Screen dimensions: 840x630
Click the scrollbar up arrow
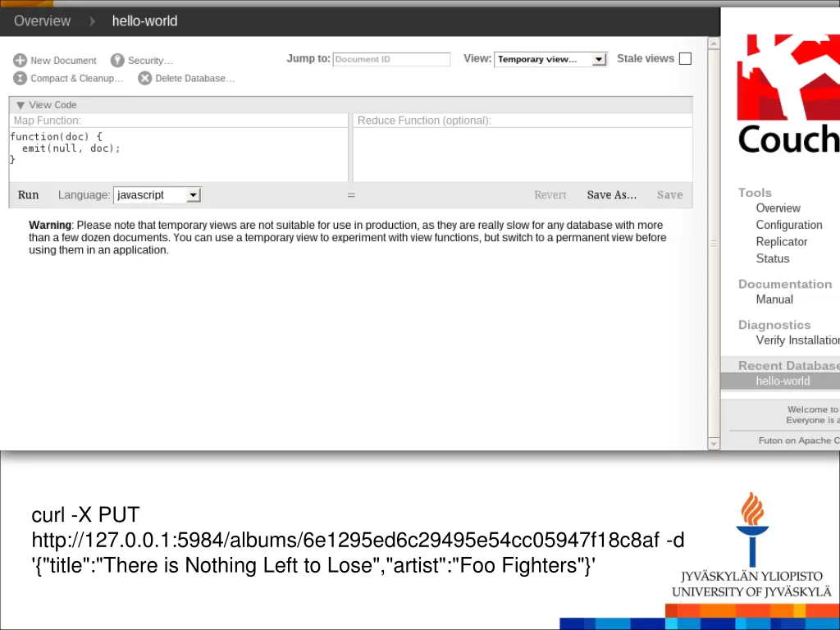[714, 43]
